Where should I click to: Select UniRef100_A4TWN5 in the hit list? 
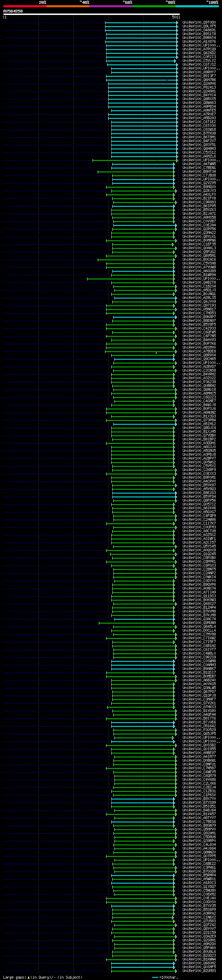click(x=199, y=164)
